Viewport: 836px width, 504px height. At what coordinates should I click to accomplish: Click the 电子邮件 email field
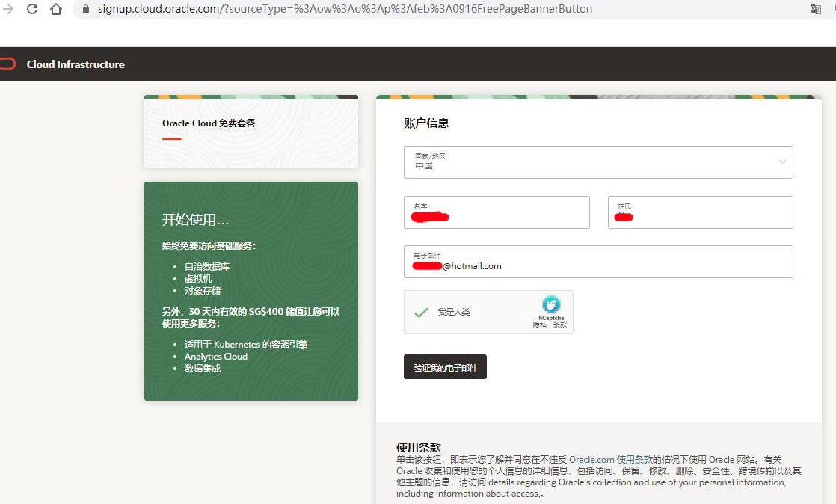[x=598, y=262]
